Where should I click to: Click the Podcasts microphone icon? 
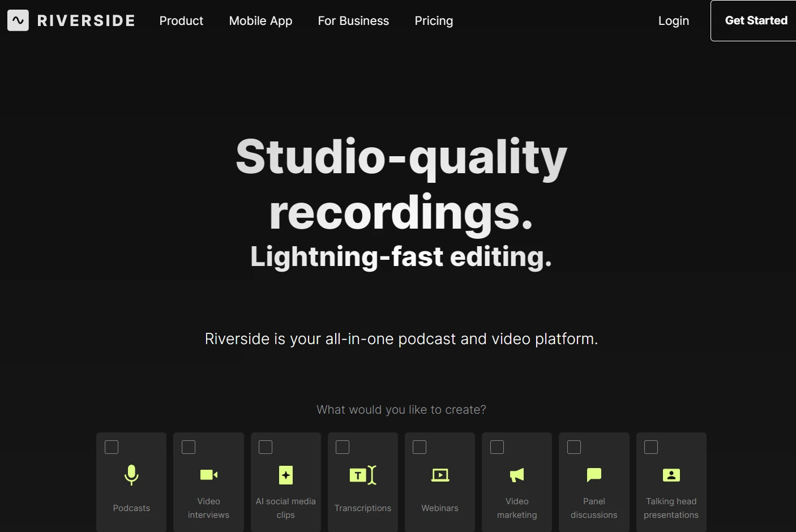131,475
